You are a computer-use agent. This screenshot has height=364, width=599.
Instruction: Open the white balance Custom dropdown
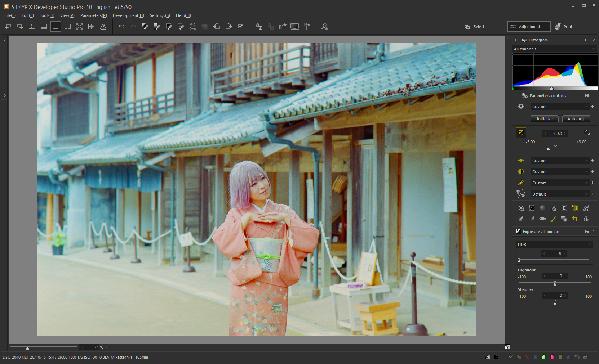(x=560, y=161)
